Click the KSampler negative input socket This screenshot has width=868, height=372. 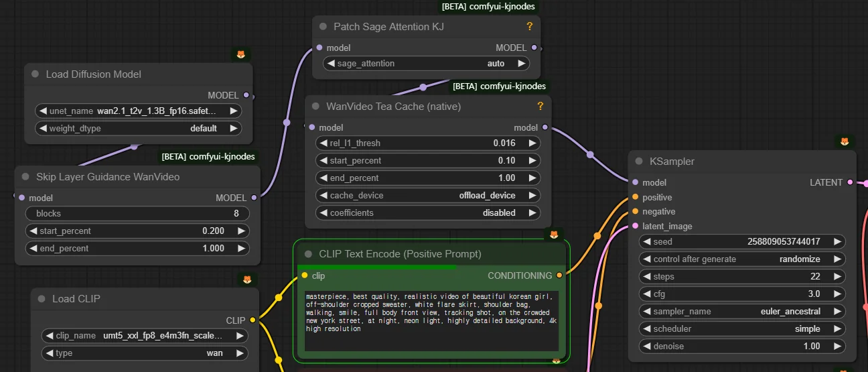click(x=635, y=211)
